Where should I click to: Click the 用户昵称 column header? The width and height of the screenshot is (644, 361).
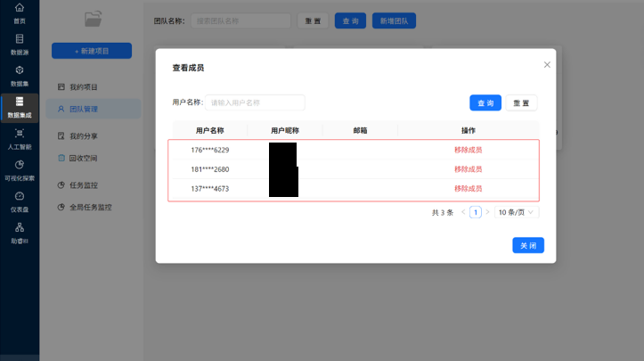(285, 130)
